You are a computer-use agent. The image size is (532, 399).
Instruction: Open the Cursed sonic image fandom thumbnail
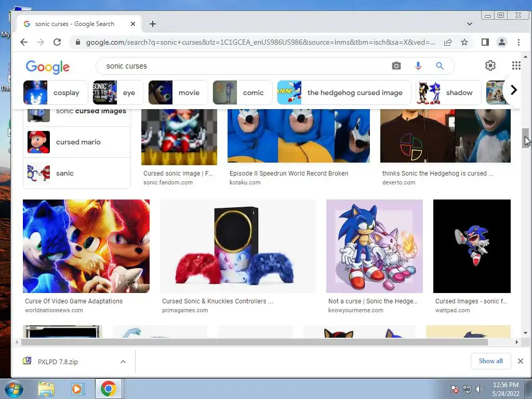click(x=179, y=137)
